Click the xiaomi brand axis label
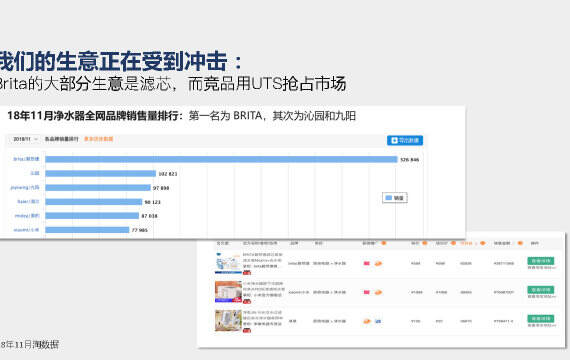The height and width of the screenshot is (360, 570). pos(26,230)
